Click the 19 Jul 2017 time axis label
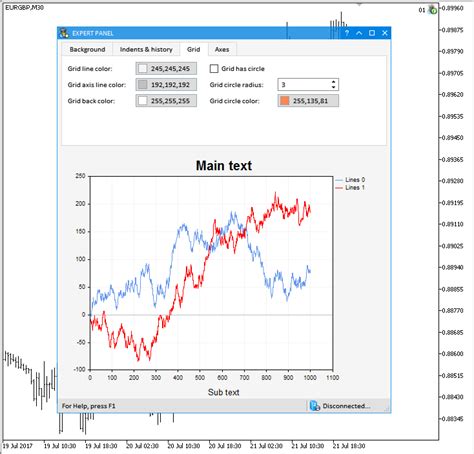Viewport: 474px width, 454px height. [x=18, y=446]
